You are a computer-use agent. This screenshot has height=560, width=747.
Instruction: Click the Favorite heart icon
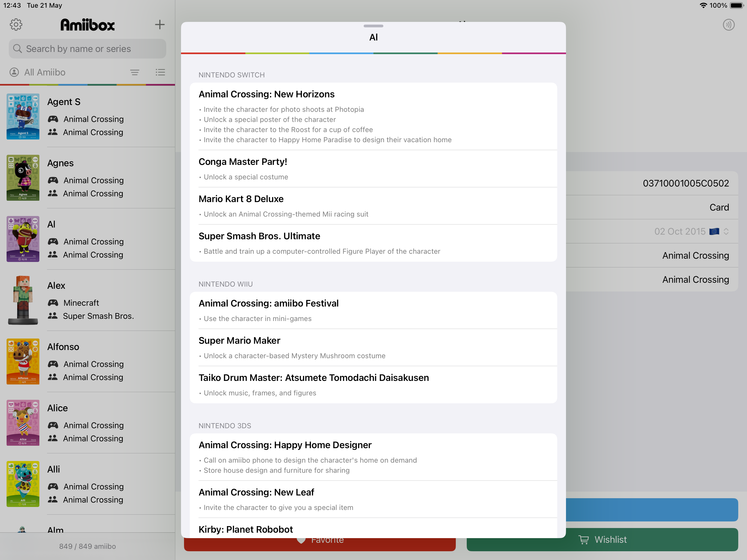[x=301, y=540]
